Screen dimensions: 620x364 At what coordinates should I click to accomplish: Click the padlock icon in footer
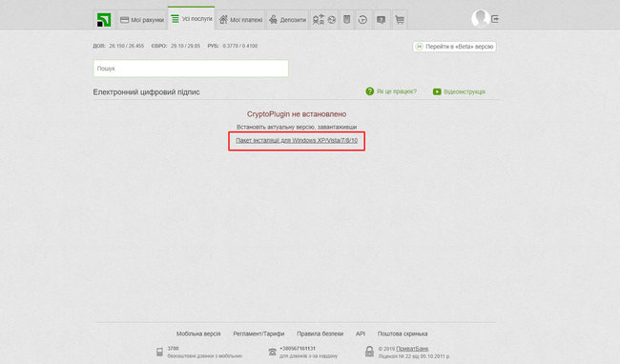[369, 351]
